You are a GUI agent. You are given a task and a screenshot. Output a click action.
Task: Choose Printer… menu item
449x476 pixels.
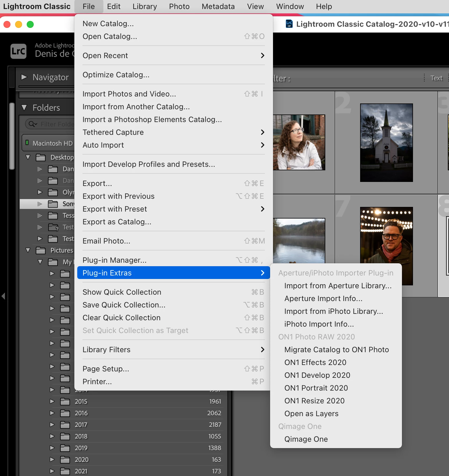(174, 382)
